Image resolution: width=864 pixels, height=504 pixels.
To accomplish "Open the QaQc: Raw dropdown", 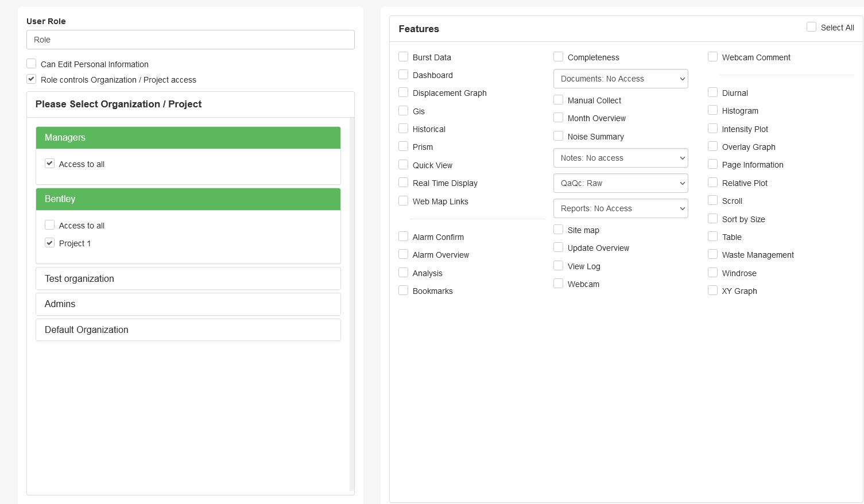I will tap(621, 183).
